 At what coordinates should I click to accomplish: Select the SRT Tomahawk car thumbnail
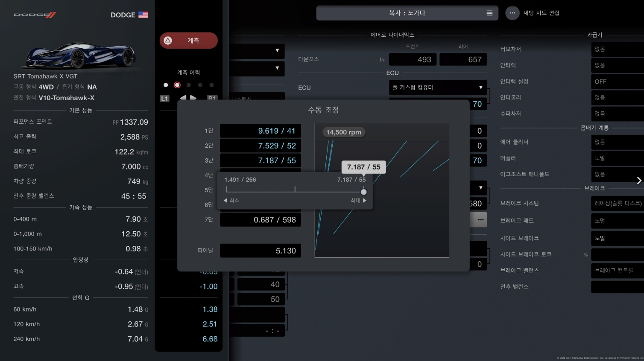[80, 55]
